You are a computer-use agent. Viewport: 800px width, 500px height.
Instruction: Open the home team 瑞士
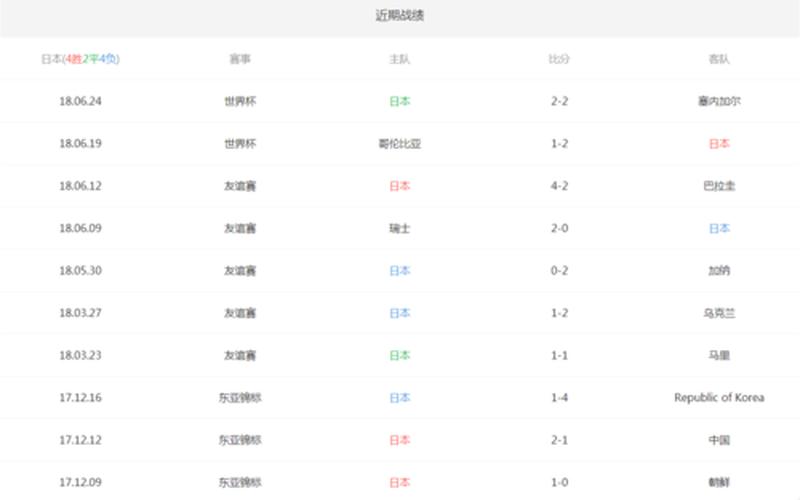(x=399, y=228)
